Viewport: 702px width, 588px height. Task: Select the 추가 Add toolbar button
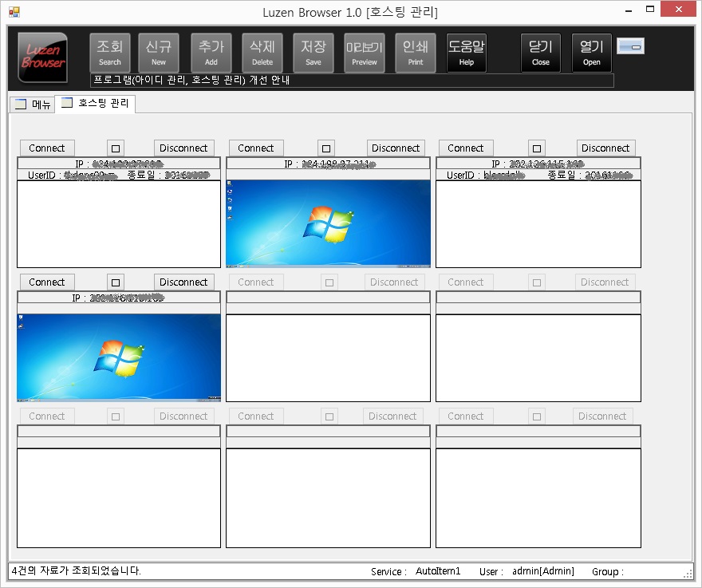pos(211,53)
